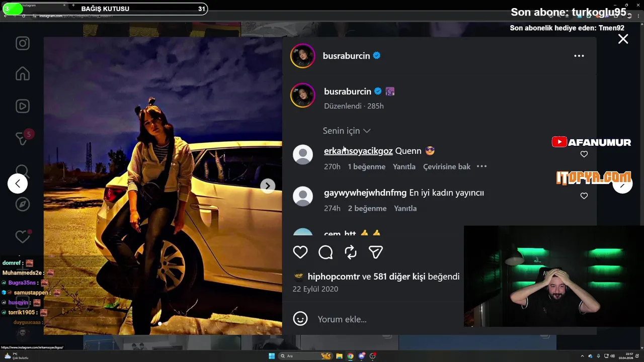Click gaywywhejwhdnfmg's avatar

pos(303,196)
